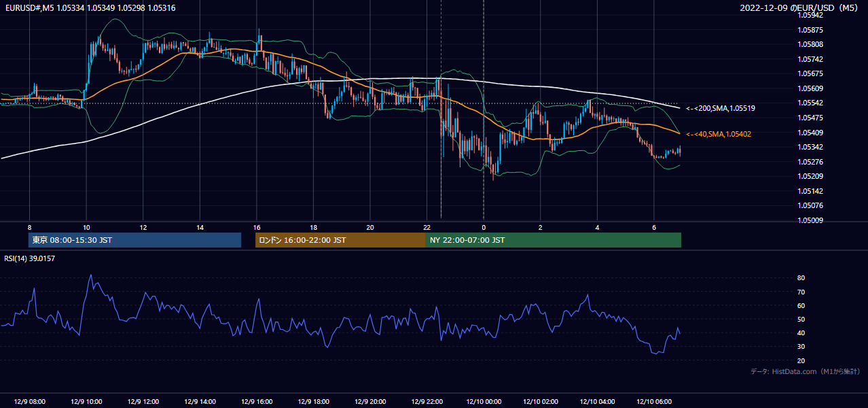Select the 200 SMA 1.05519 label
The height and width of the screenshot is (408, 868).
[x=721, y=108]
